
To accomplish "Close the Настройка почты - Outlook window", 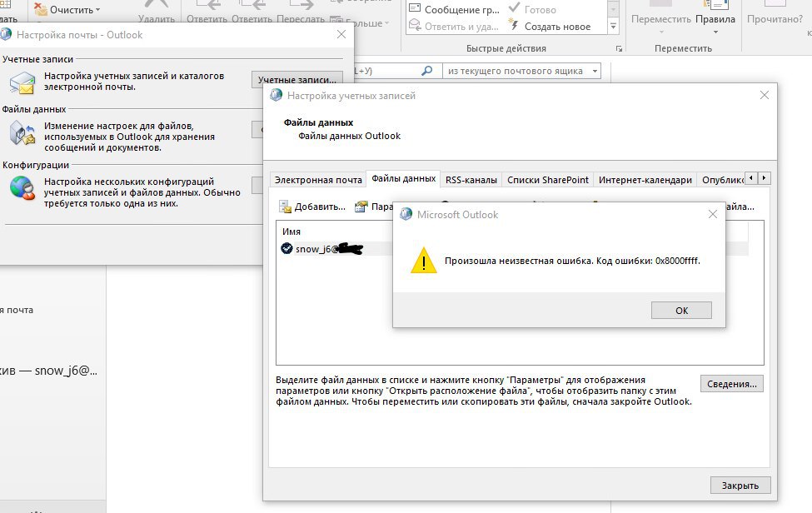I will 341,34.
